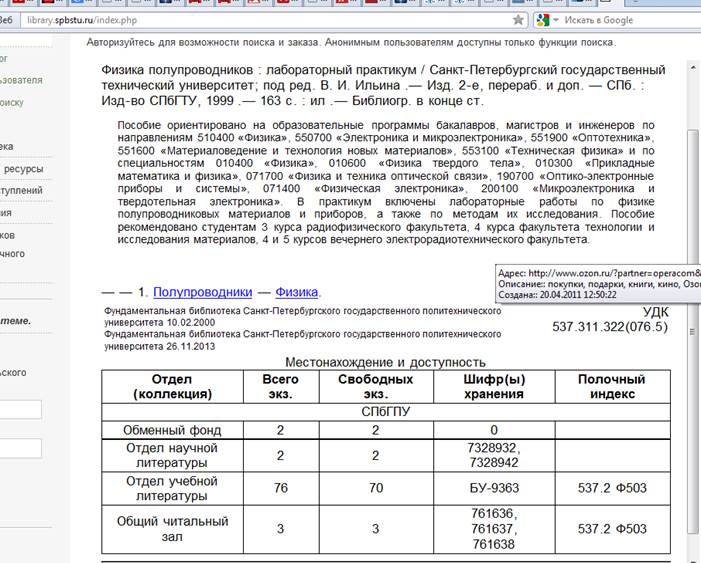
Task: Click storage codes '761636, 761637, 761638'
Action: point(494,529)
